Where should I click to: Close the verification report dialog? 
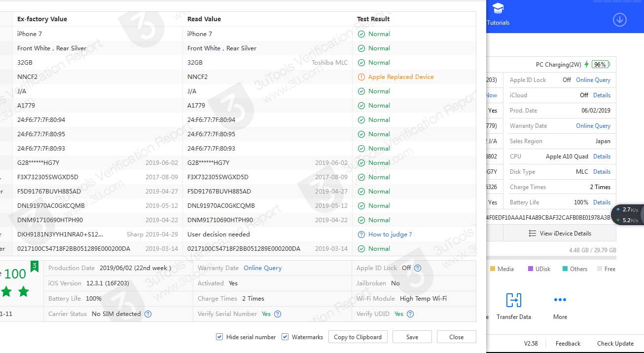[x=456, y=337]
